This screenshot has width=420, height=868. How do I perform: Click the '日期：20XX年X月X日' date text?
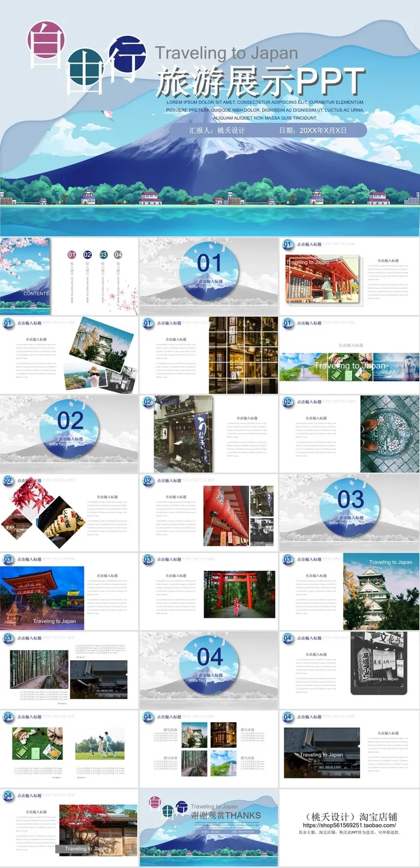click(x=313, y=130)
